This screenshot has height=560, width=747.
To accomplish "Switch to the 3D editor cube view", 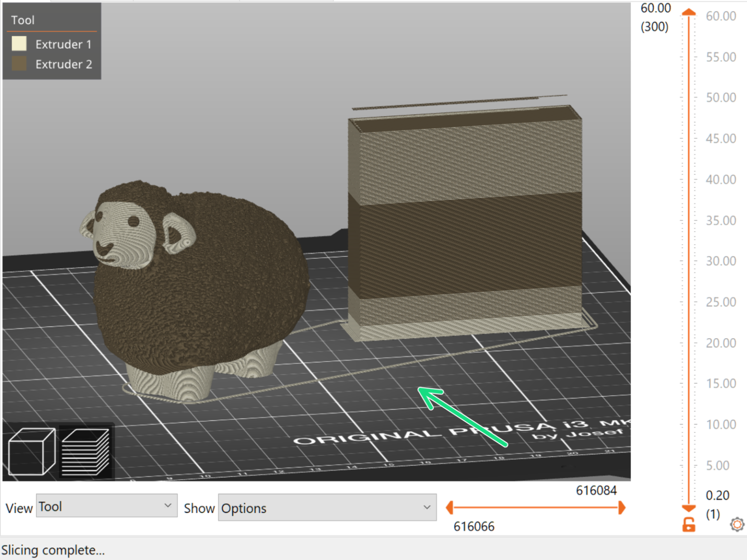I will 32,451.
